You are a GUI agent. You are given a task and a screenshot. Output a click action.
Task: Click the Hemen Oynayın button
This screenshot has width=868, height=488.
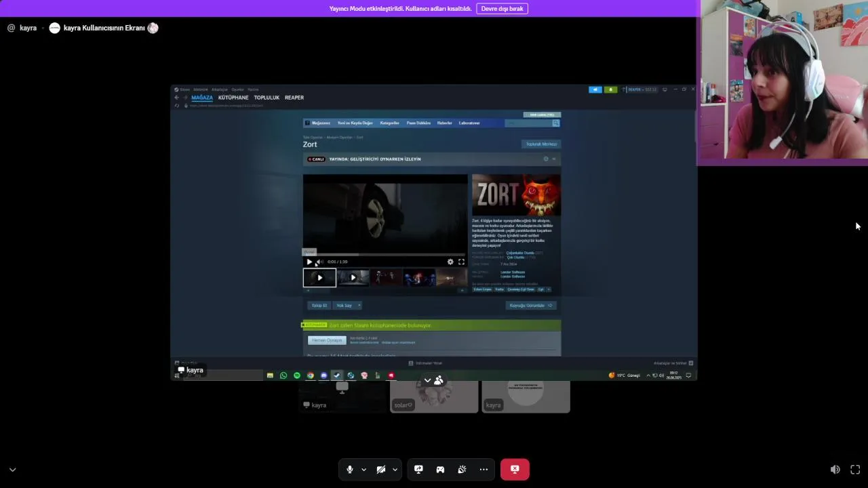(327, 340)
